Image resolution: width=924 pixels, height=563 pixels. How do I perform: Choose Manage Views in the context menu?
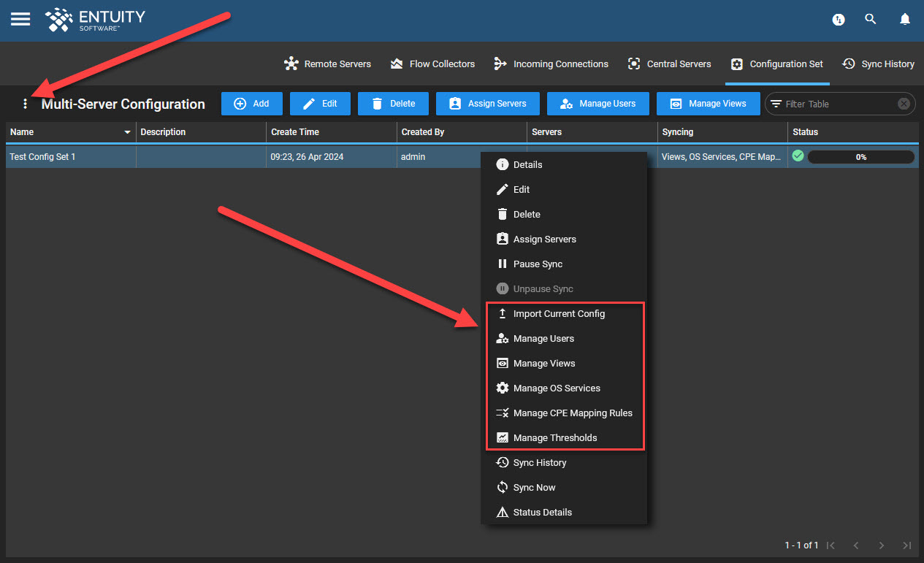[564, 363]
